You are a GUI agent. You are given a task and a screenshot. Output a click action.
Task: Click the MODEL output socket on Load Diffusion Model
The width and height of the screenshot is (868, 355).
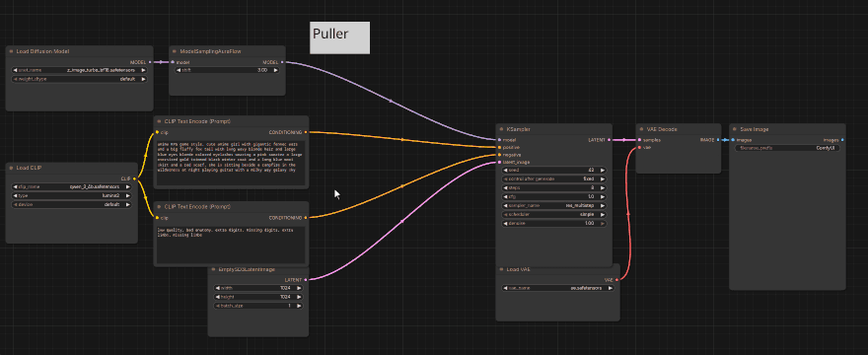(151, 62)
